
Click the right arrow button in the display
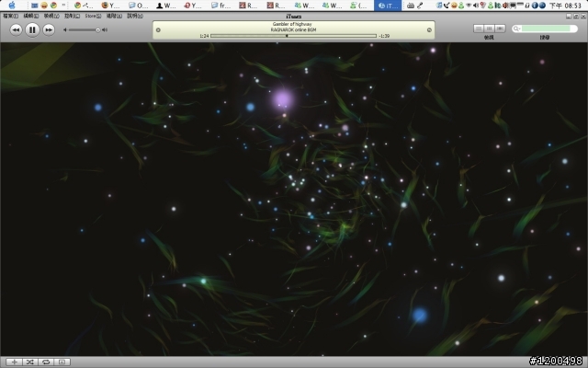point(429,30)
